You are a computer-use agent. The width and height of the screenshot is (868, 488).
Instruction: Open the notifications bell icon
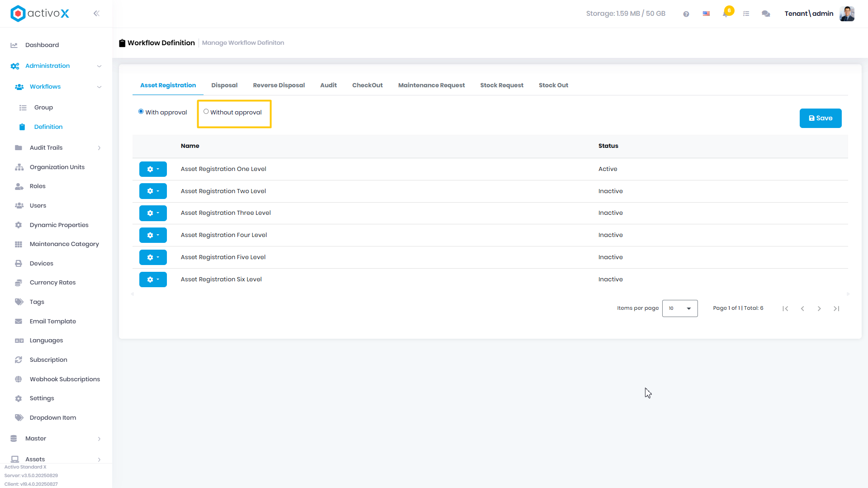click(726, 14)
